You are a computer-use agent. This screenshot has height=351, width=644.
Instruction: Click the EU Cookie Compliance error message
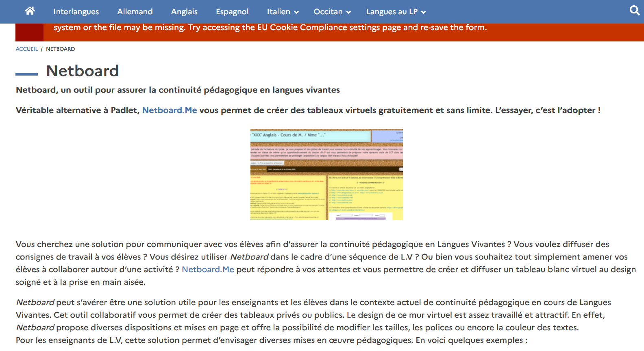pyautogui.click(x=270, y=28)
